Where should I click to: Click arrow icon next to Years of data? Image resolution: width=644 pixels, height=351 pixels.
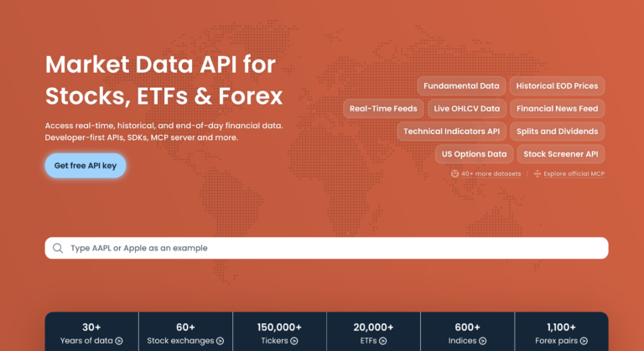[x=119, y=341]
